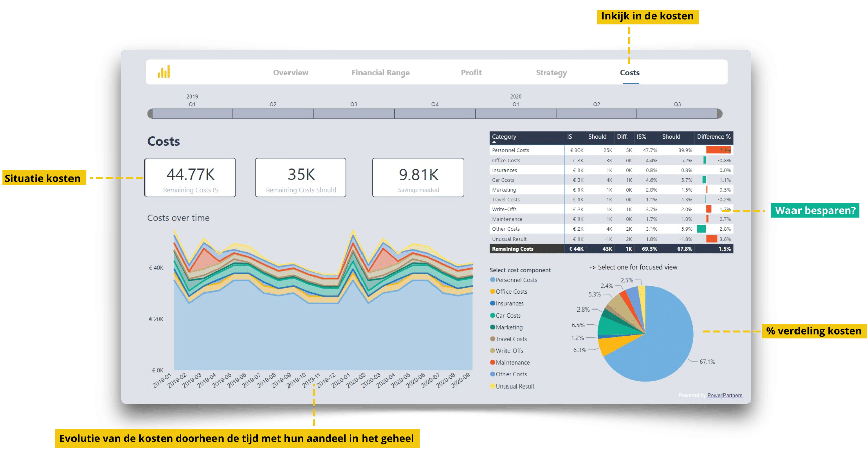Image resolution: width=868 pixels, height=463 pixels.
Task: Sort table by Difference % column header
Action: coord(713,137)
